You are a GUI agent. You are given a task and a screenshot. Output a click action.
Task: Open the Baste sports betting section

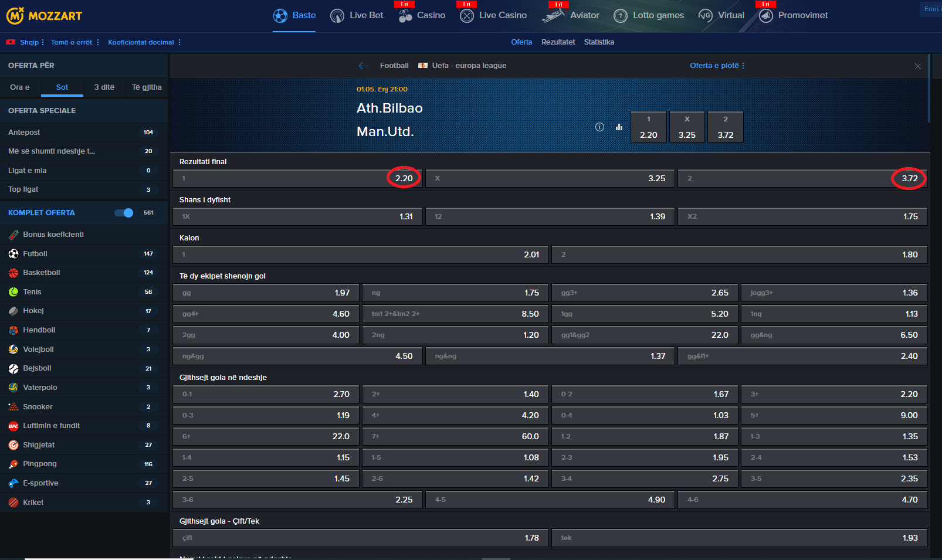(294, 16)
